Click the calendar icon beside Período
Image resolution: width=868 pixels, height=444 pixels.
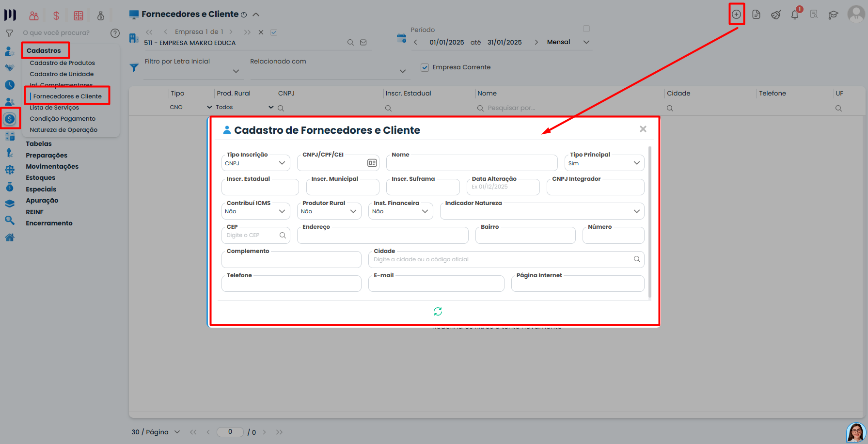[x=401, y=38]
